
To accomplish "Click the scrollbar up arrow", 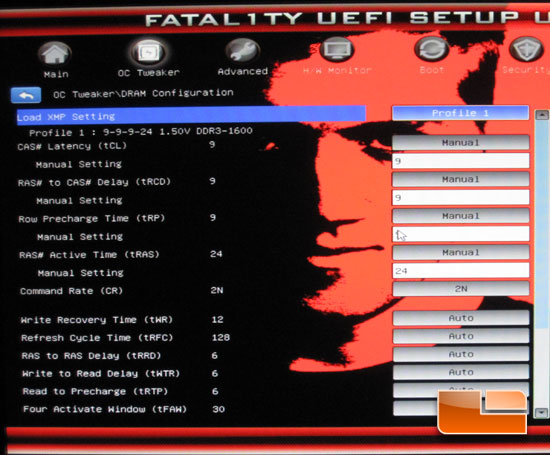I will pos(542,115).
